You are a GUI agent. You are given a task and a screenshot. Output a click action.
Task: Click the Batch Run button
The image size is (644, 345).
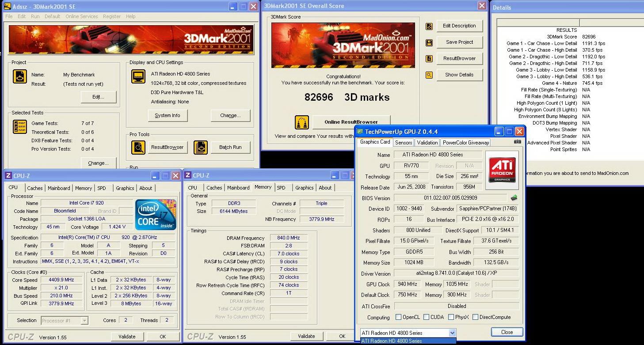pyautogui.click(x=230, y=148)
